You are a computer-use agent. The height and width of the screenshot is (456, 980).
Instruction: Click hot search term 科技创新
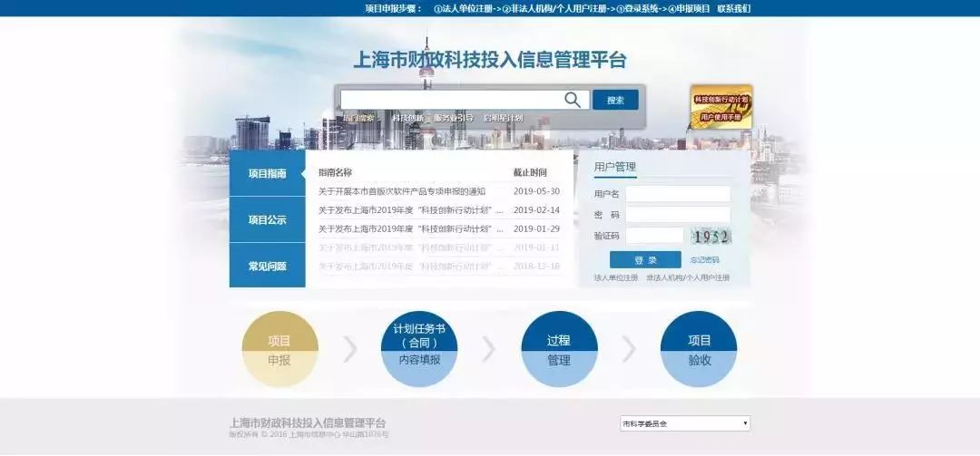[x=407, y=118]
